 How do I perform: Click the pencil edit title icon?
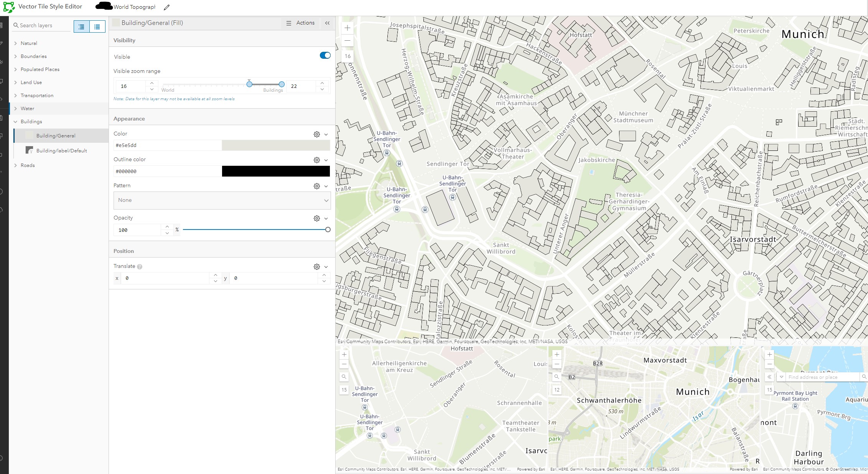(166, 7)
